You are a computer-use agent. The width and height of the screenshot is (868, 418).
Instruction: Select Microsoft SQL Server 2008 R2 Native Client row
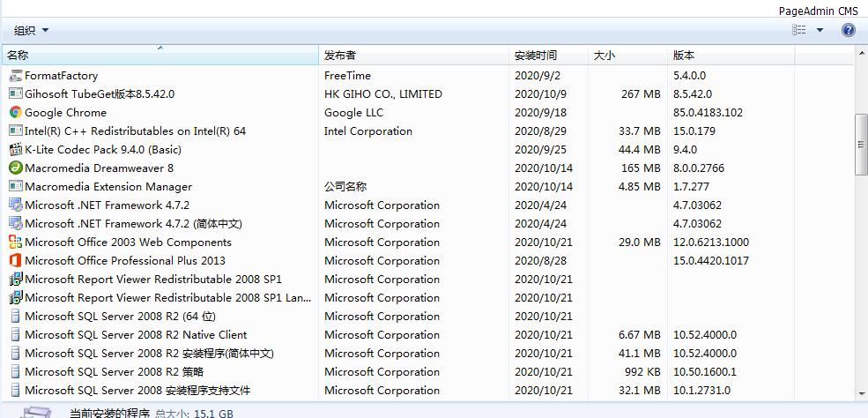427,335
